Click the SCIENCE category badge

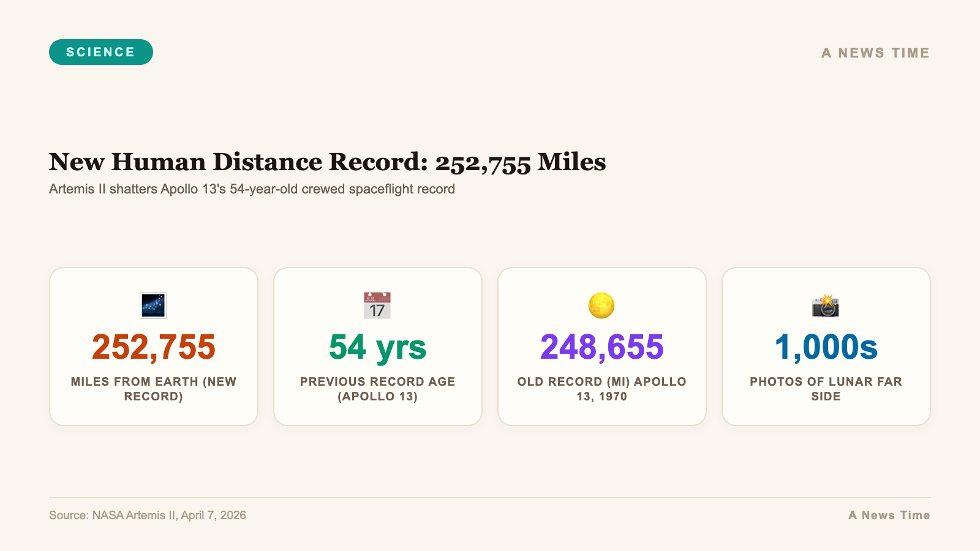(101, 52)
